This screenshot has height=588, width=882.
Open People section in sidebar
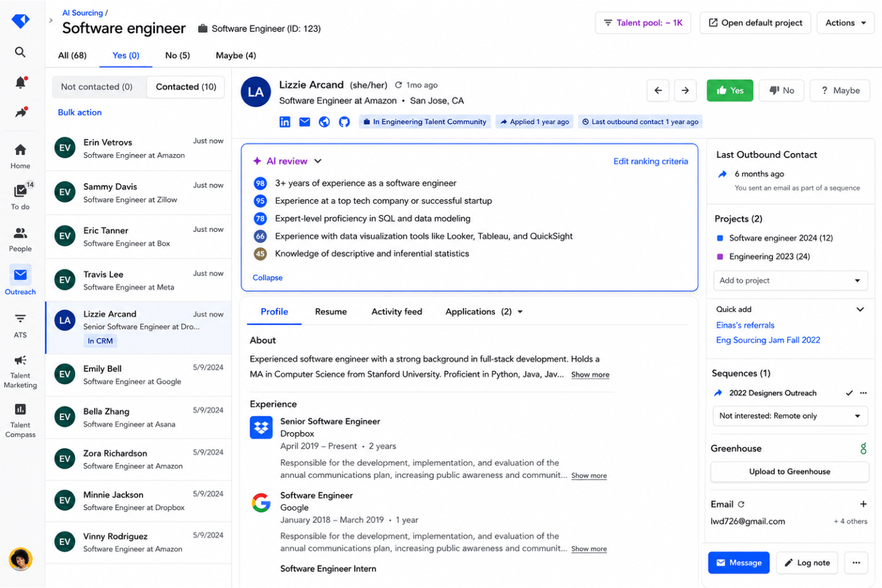(x=20, y=239)
